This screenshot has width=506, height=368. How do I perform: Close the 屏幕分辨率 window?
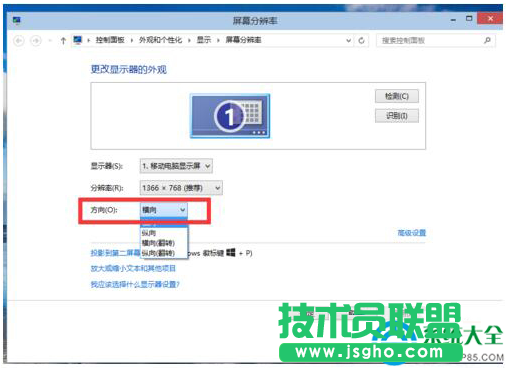pos(490,19)
